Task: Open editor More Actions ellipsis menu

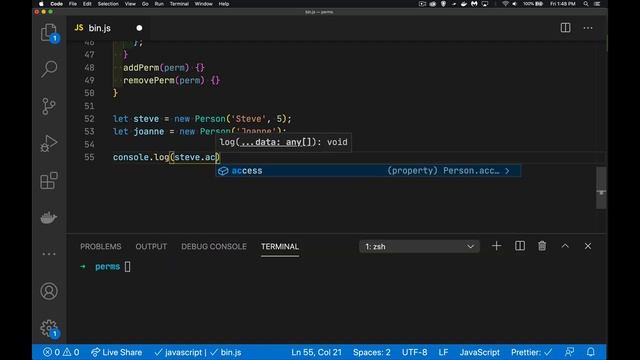Action: click(x=588, y=28)
